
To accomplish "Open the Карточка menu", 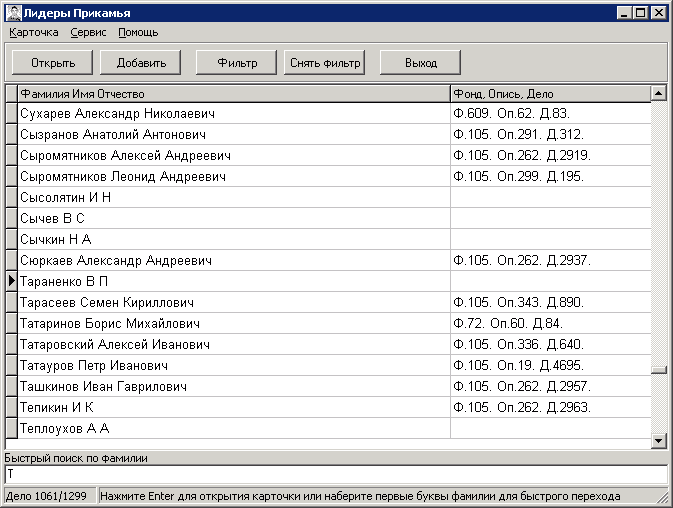I will pos(34,33).
